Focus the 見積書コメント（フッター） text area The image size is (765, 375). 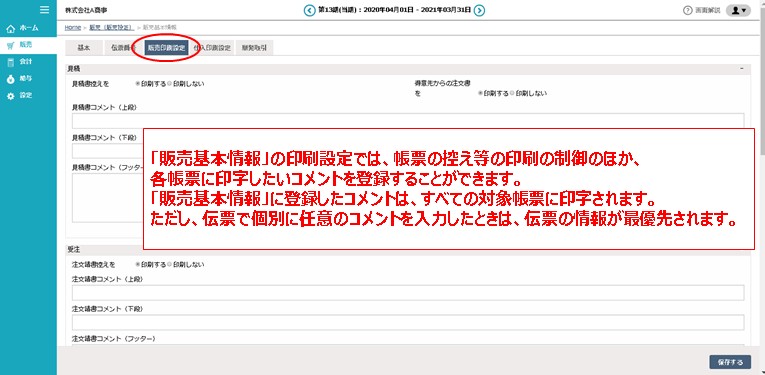click(107, 198)
